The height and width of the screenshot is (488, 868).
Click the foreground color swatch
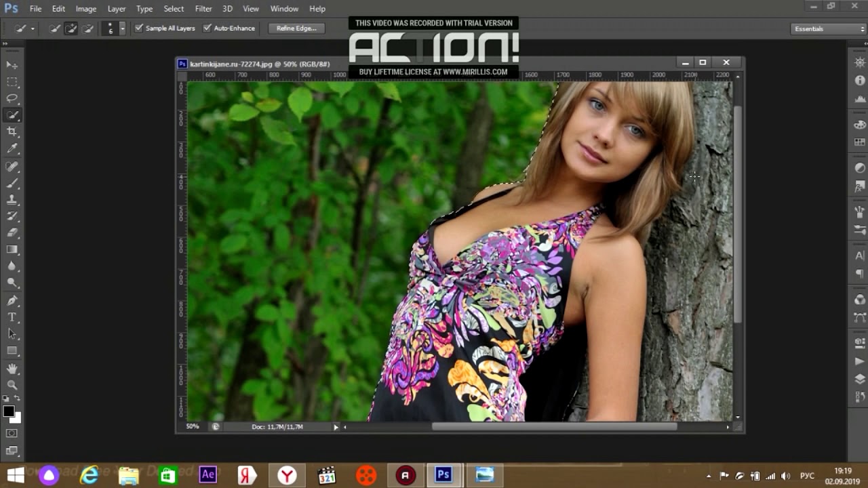pyautogui.click(x=9, y=411)
